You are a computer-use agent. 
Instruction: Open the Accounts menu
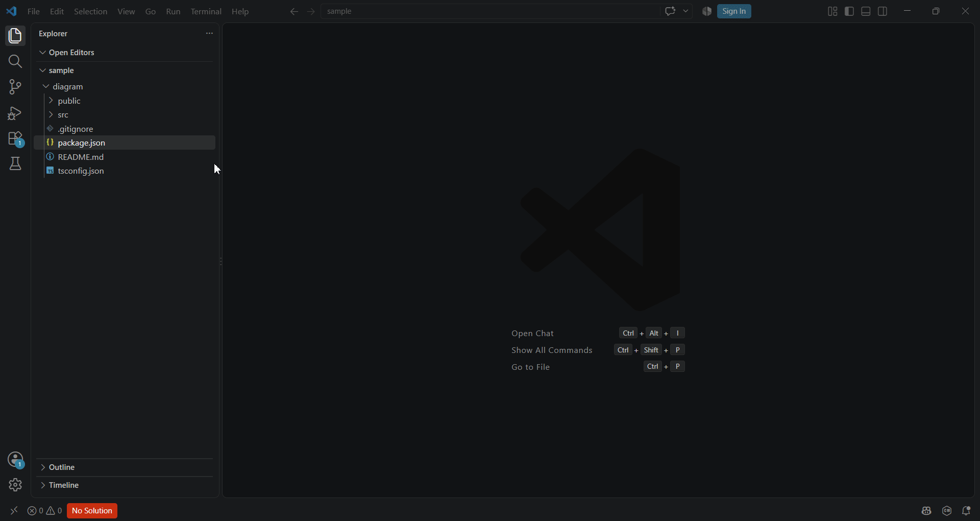pyautogui.click(x=15, y=460)
